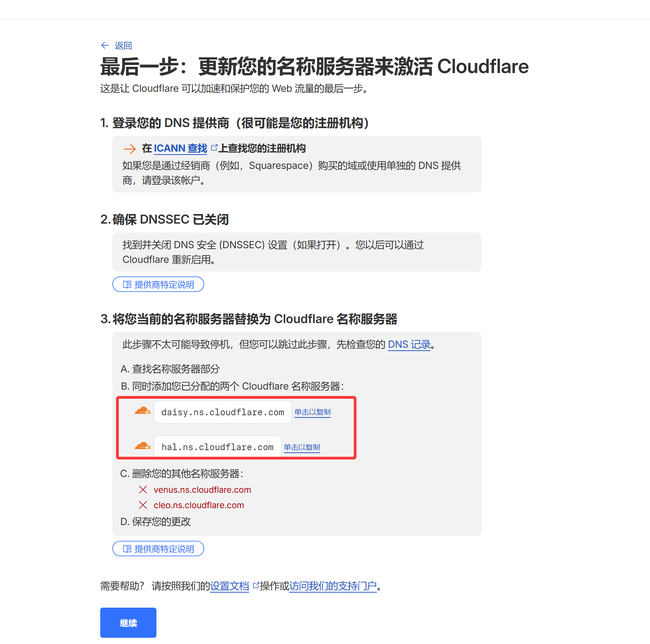
Task: Click 单击以复制 next to hal nameserver
Action: [x=302, y=447]
